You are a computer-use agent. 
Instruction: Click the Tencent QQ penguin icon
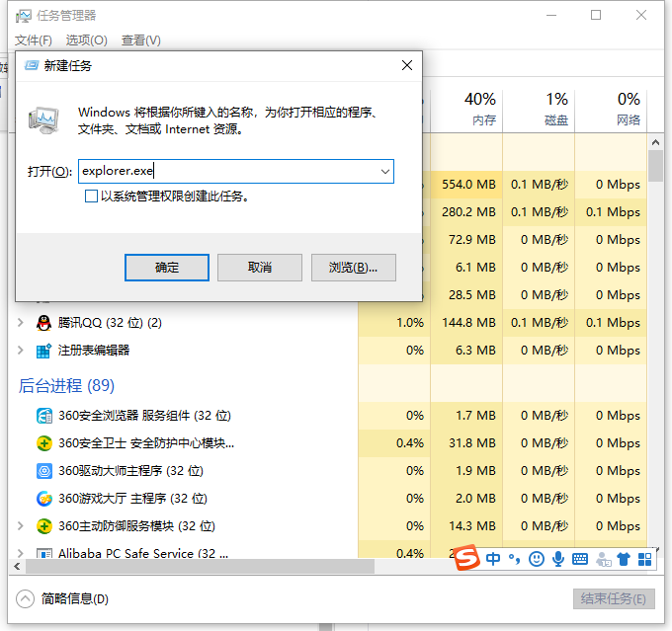point(43,323)
